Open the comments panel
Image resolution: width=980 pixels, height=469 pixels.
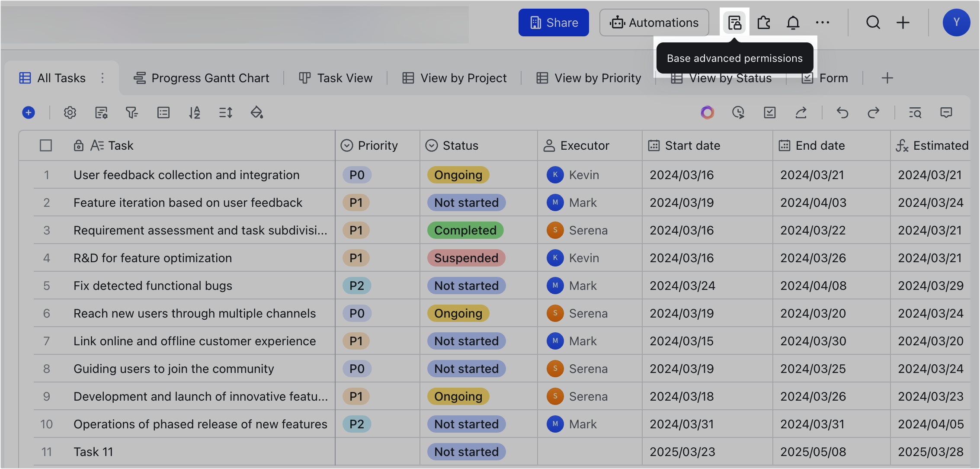[x=946, y=112]
